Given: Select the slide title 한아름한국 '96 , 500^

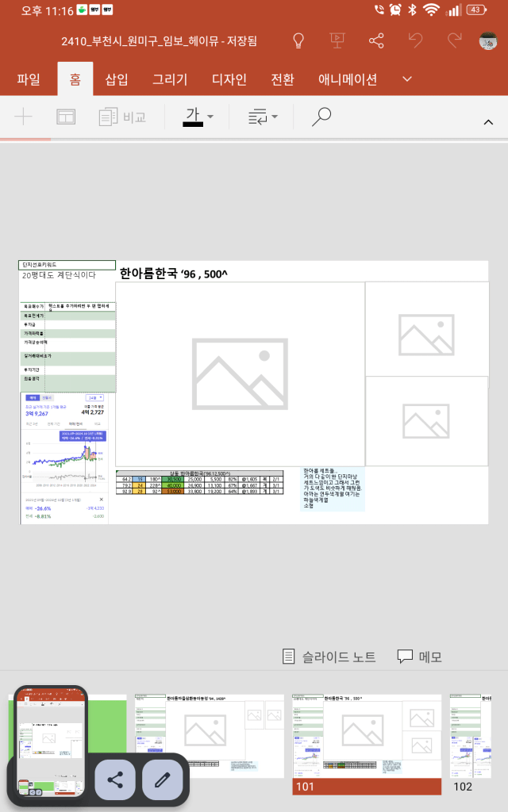Looking at the screenshot, I should (x=174, y=274).
